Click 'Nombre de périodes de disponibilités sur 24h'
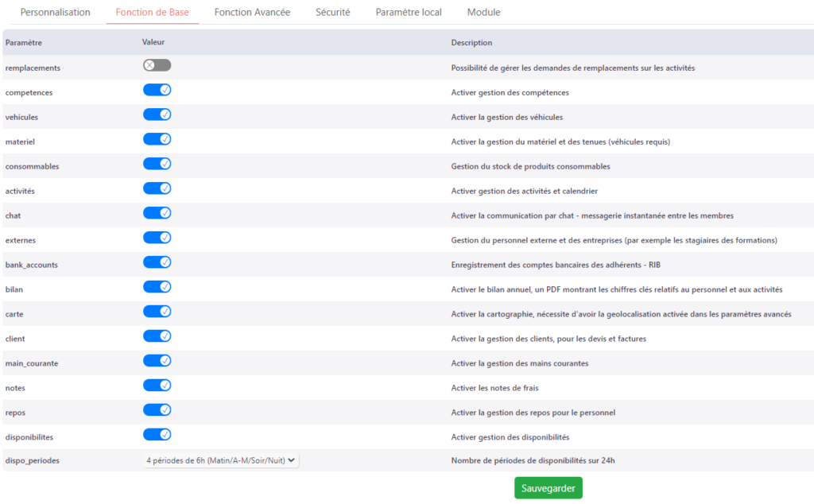Screen dimensions: 814x504 (533, 460)
